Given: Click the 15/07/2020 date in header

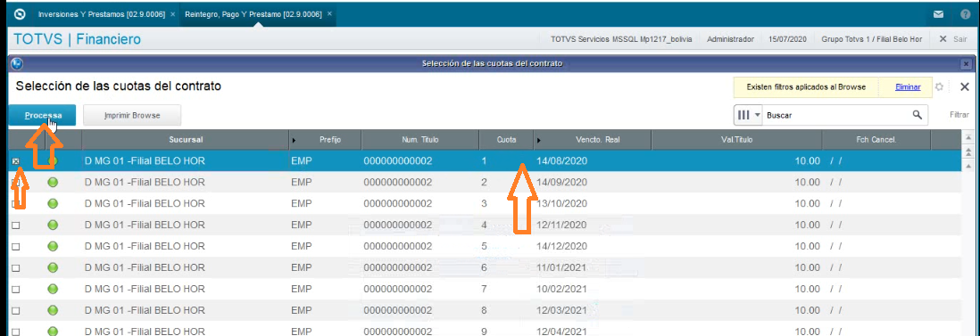Looking at the screenshot, I should pyautogui.click(x=788, y=38).
